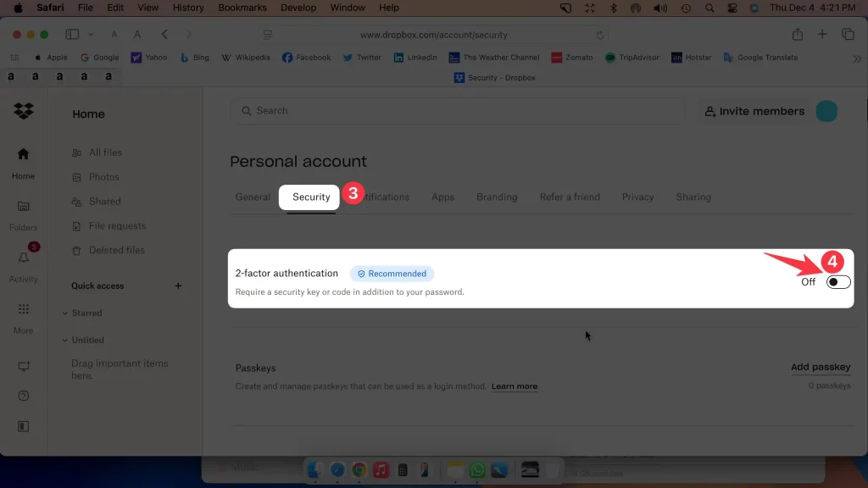The width and height of the screenshot is (868, 488).
Task: Click the More grid icon in the sidebar
Action: tap(23, 311)
